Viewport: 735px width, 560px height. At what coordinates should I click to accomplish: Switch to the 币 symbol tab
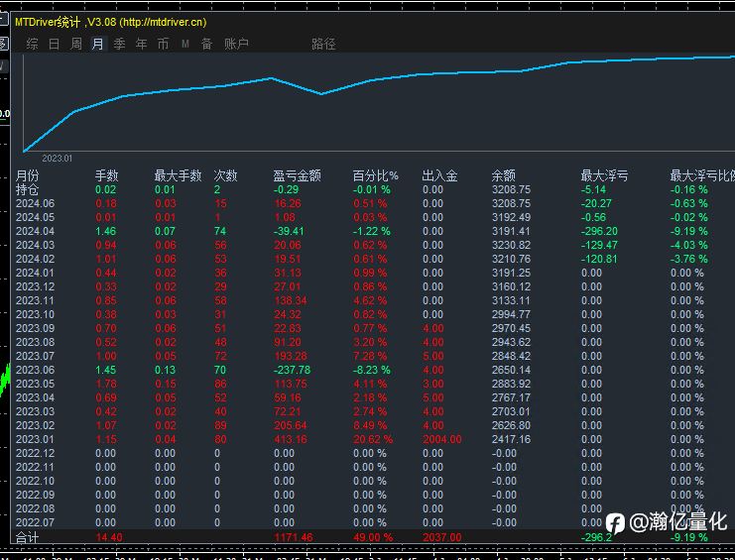point(163,44)
